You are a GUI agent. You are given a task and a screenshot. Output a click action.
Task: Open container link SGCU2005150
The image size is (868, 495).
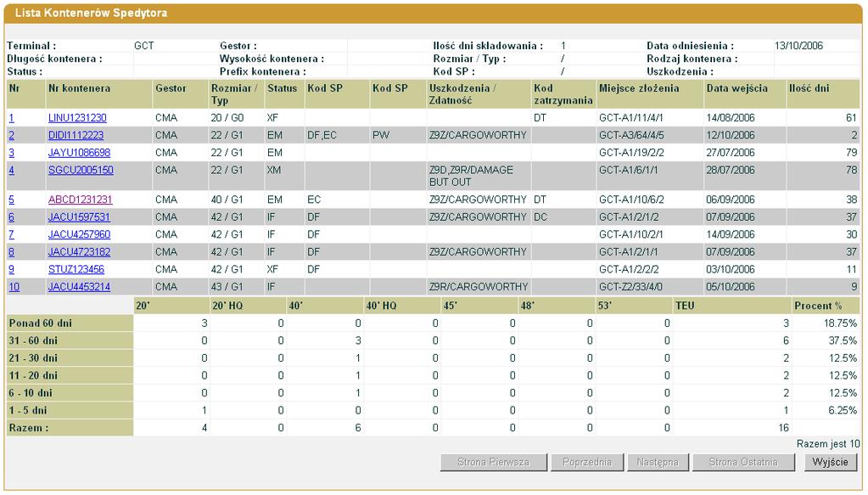(81, 170)
